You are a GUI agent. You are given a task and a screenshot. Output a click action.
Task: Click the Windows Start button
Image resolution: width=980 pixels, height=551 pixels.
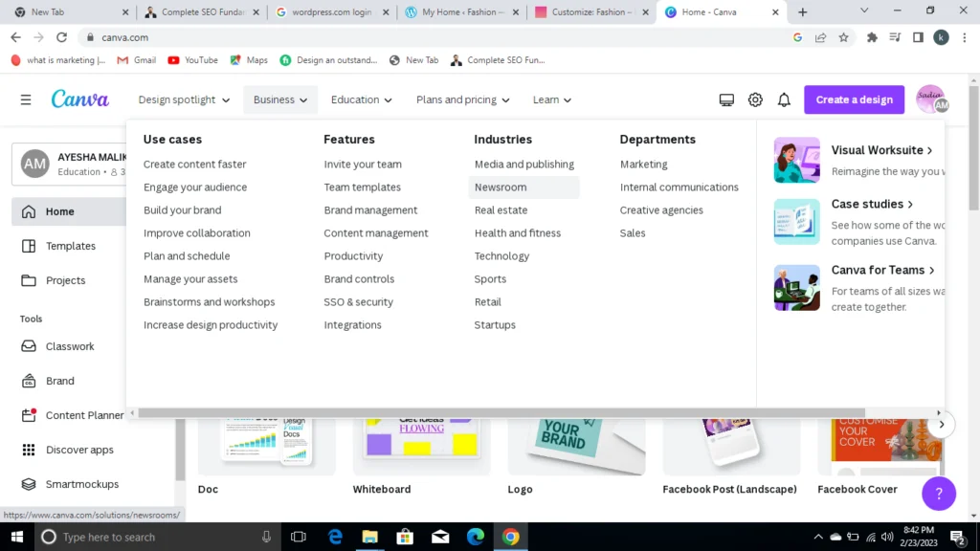tap(17, 537)
